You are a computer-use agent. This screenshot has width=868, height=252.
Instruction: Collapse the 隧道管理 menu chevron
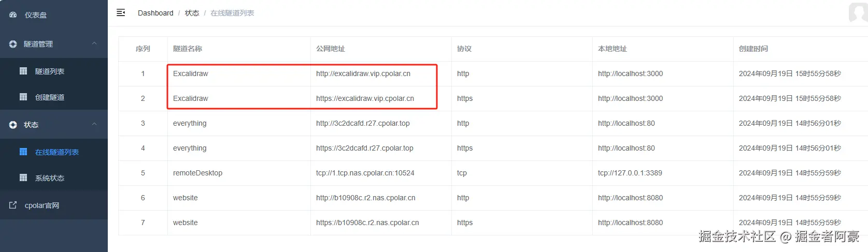click(x=94, y=43)
